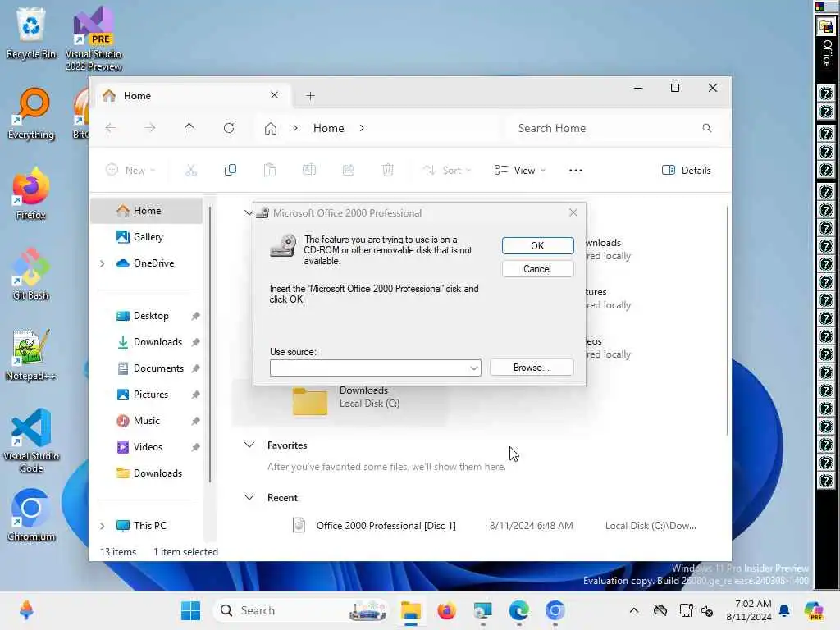Expand the OneDrive tree node
840x630 pixels.
point(102,263)
